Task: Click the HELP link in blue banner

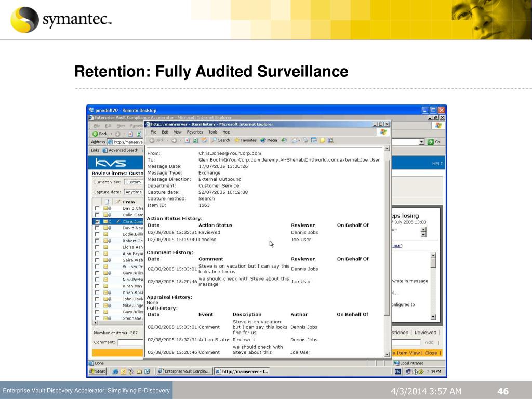Action: pos(437,164)
